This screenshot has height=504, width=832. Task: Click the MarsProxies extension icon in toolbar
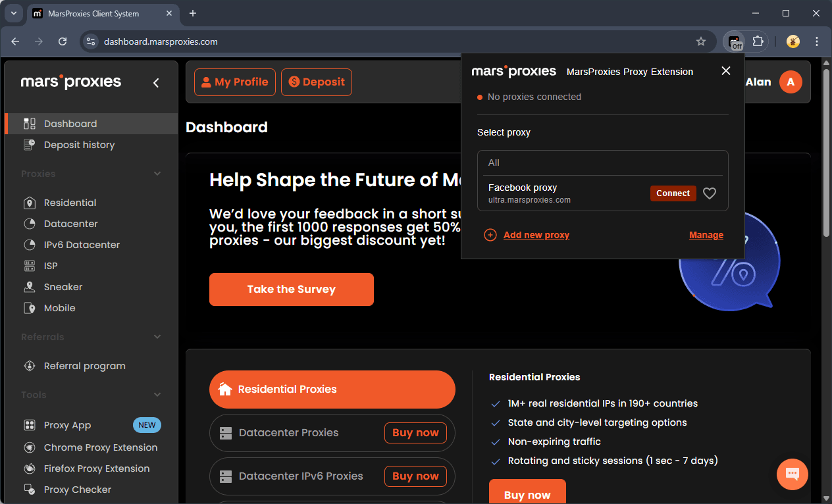pos(734,41)
